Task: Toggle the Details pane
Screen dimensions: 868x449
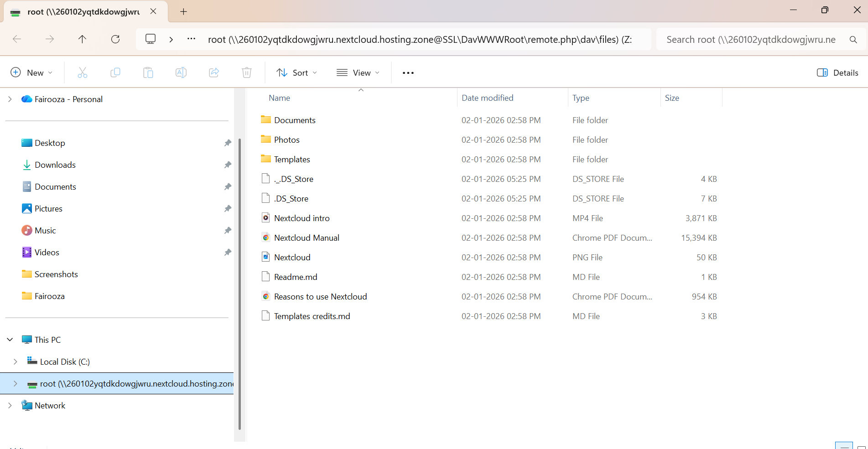Action: pos(837,72)
